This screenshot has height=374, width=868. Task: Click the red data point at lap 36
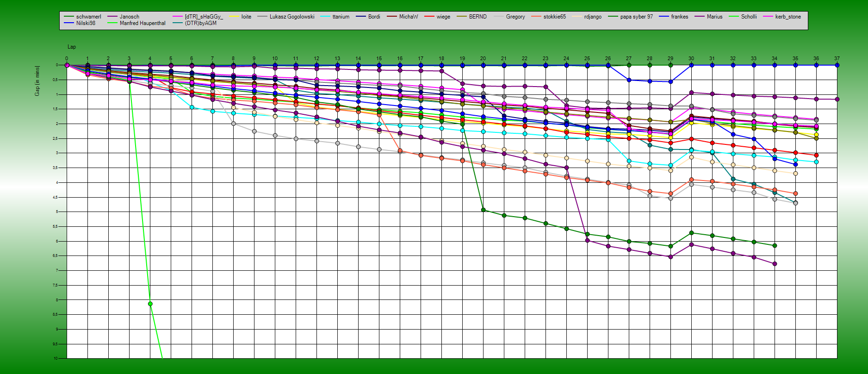pyautogui.click(x=816, y=155)
